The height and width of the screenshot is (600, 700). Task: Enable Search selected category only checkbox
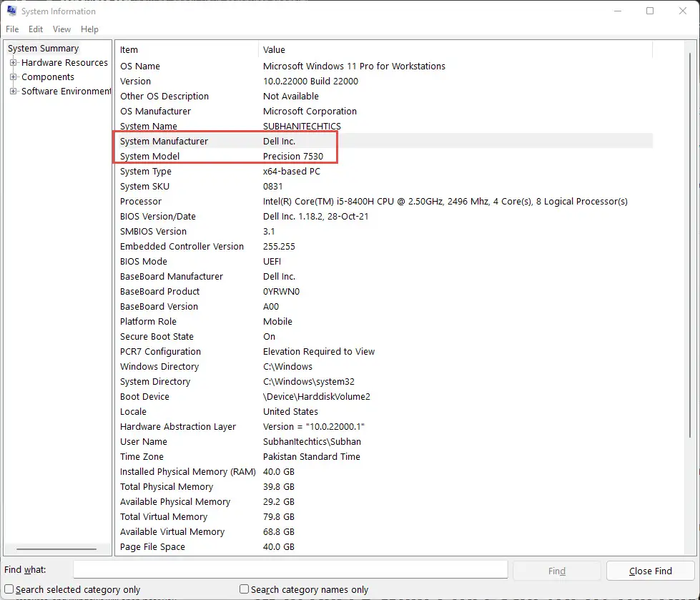pos(9,589)
